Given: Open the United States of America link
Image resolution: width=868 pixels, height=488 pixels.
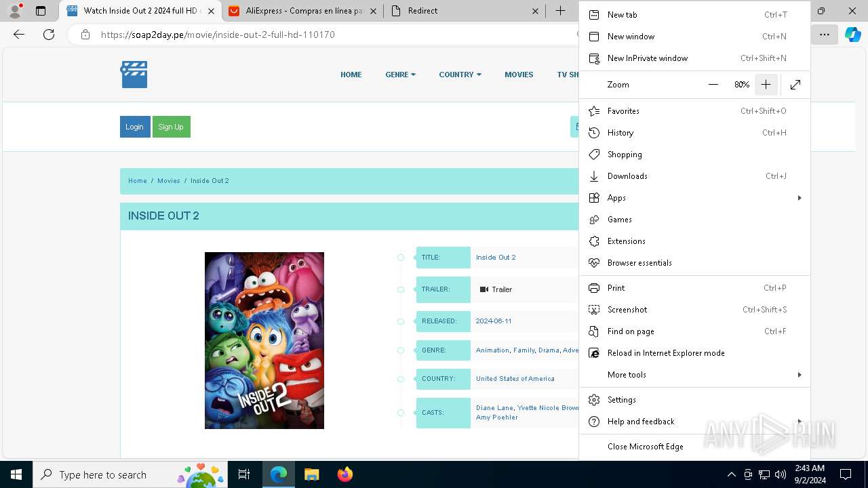Looking at the screenshot, I should tap(515, 379).
